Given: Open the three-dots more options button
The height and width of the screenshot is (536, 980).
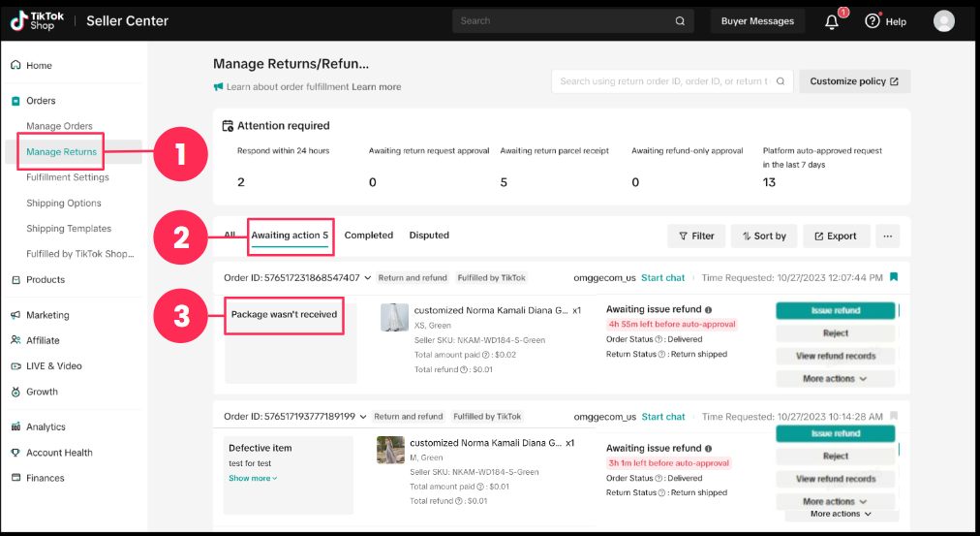Looking at the screenshot, I should pos(886,236).
